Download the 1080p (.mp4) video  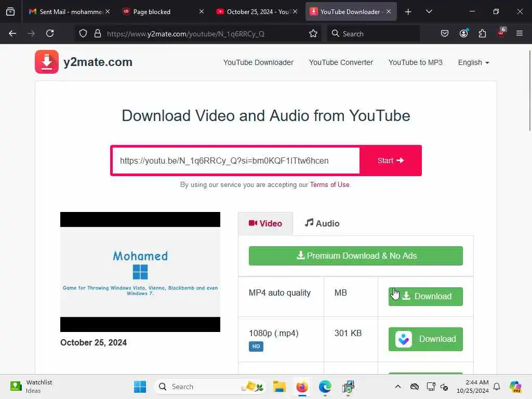pyautogui.click(x=425, y=339)
